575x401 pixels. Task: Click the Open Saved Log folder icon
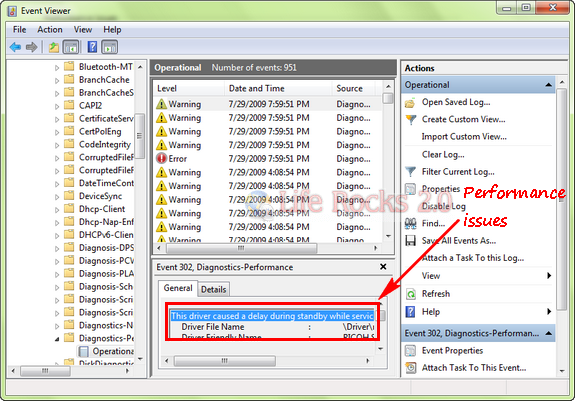(x=411, y=103)
